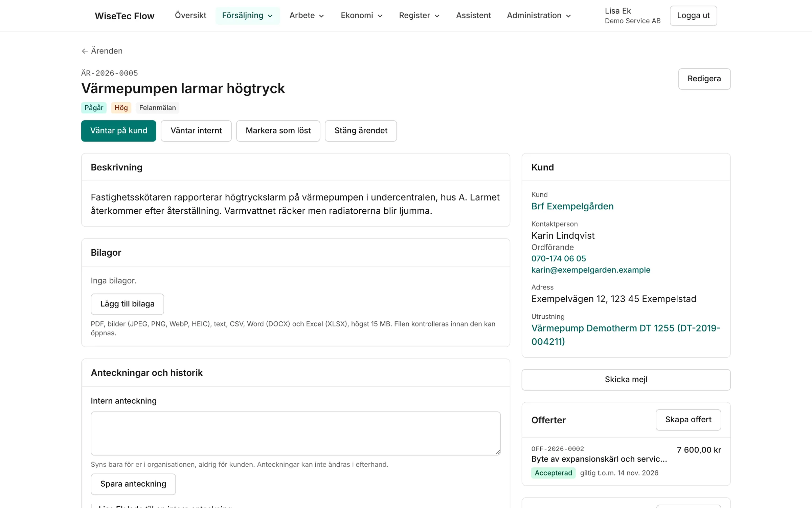Screen dimensions: 812x508
Task: Click the Felanmälan type badge
Action: tap(157, 108)
